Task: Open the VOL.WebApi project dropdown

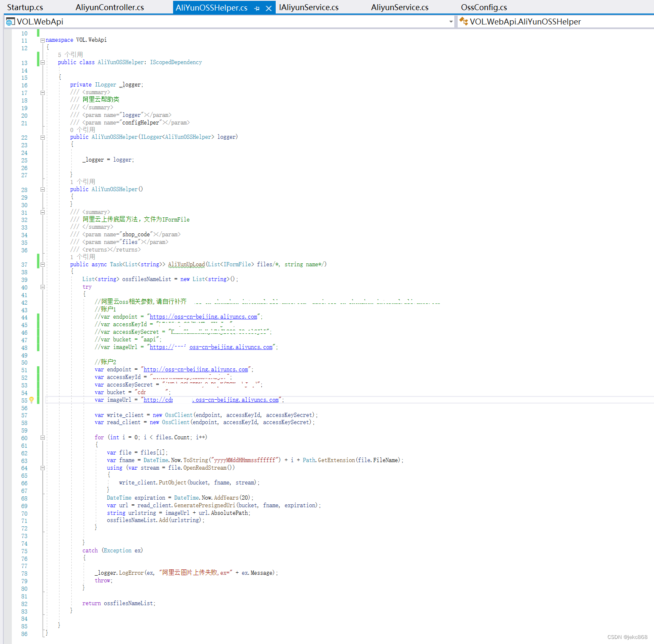Action: point(451,22)
